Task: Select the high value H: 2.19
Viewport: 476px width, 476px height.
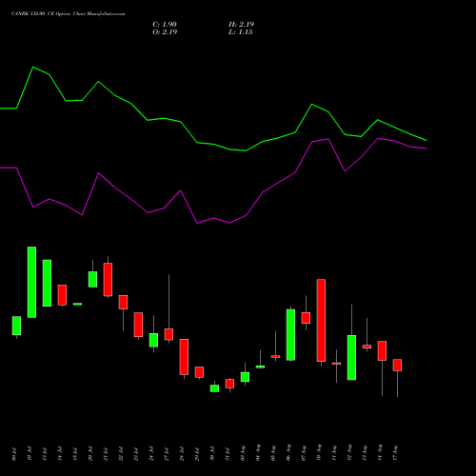Action: (241, 25)
